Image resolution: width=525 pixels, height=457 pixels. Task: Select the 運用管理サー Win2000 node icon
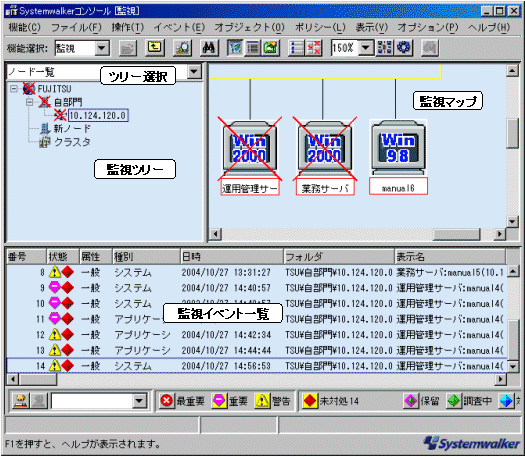(250, 148)
